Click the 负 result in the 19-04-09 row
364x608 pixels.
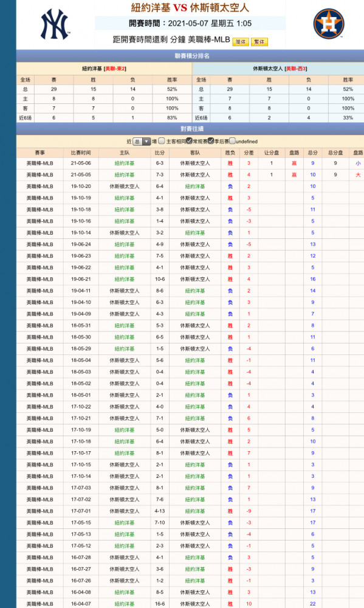pyautogui.click(x=230, y=314)
